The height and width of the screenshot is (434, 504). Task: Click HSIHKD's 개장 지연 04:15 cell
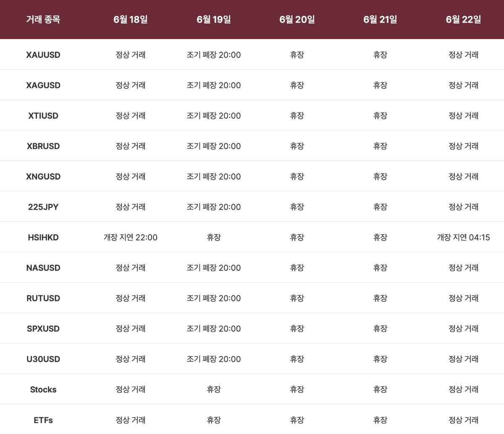464,238
